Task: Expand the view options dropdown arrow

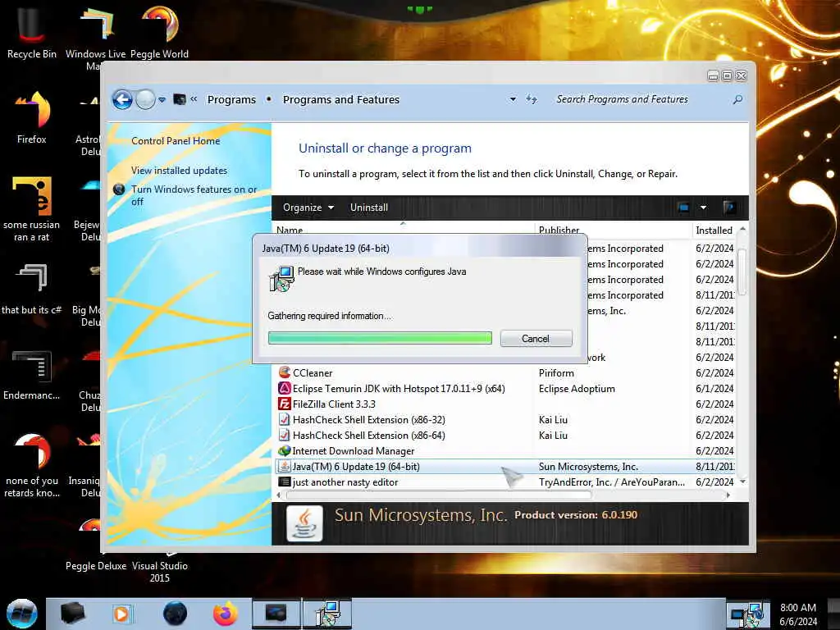Action: click(703, 208)
